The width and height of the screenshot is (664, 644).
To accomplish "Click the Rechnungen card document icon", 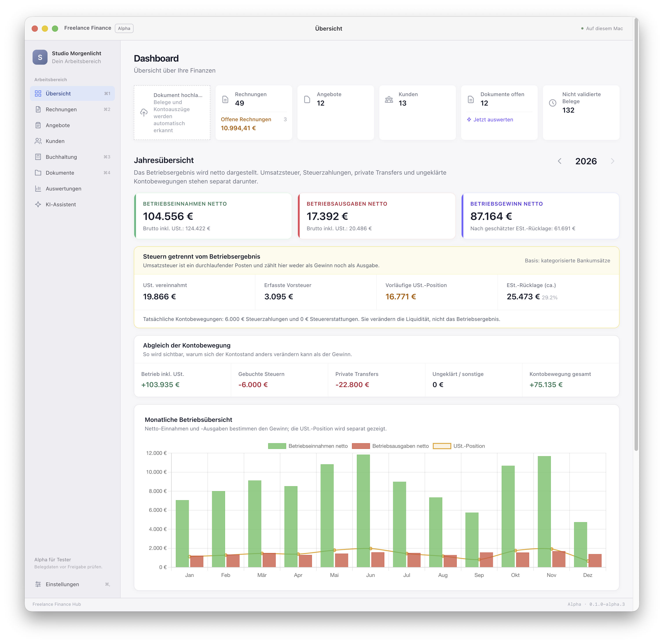I will point(225,99).
